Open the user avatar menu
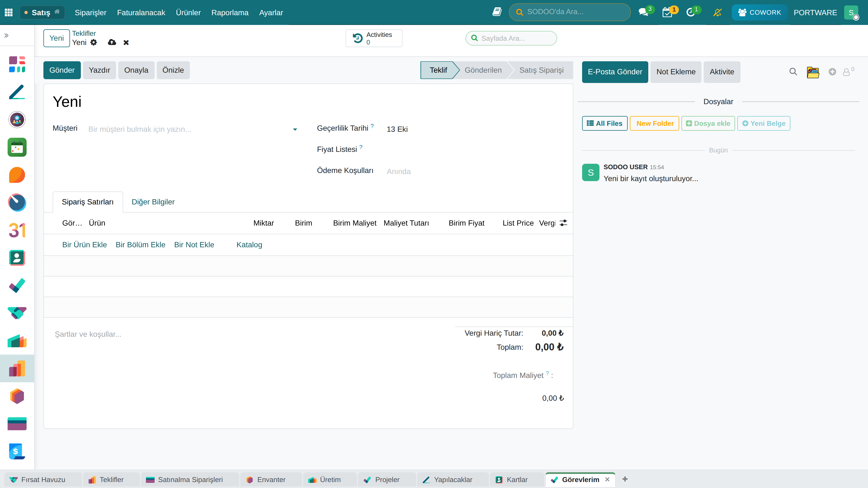The width and height of the screenshot is (868, 488). point(851,12)
